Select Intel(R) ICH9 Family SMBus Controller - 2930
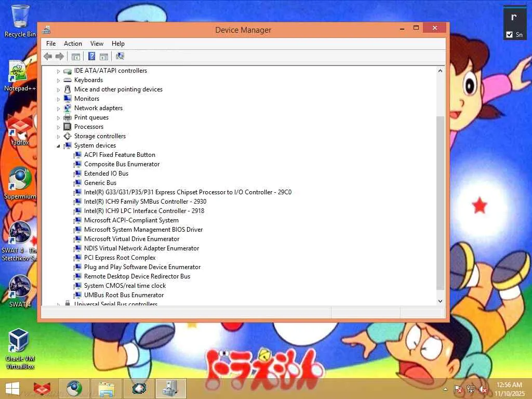Screen dimensions: 532x399 145,202
